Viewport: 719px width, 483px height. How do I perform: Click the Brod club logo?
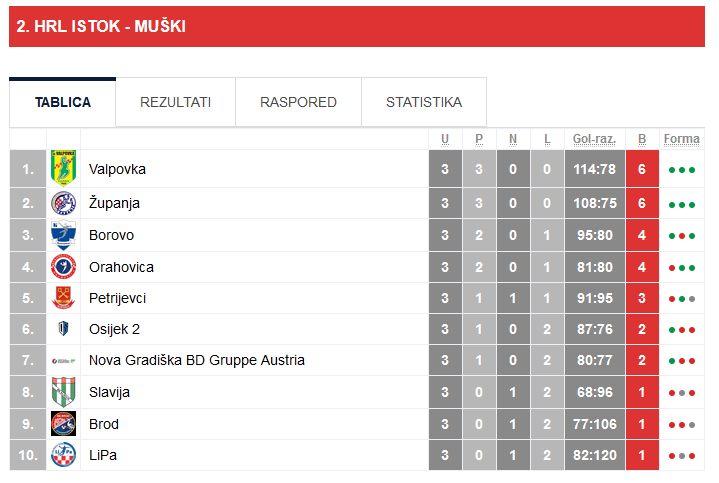pos(64,424)
